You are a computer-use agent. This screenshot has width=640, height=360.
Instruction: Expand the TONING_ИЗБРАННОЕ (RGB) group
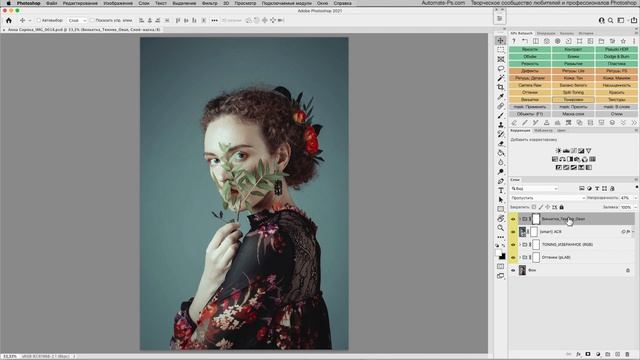pyautogui.click(x=520, y=244)
